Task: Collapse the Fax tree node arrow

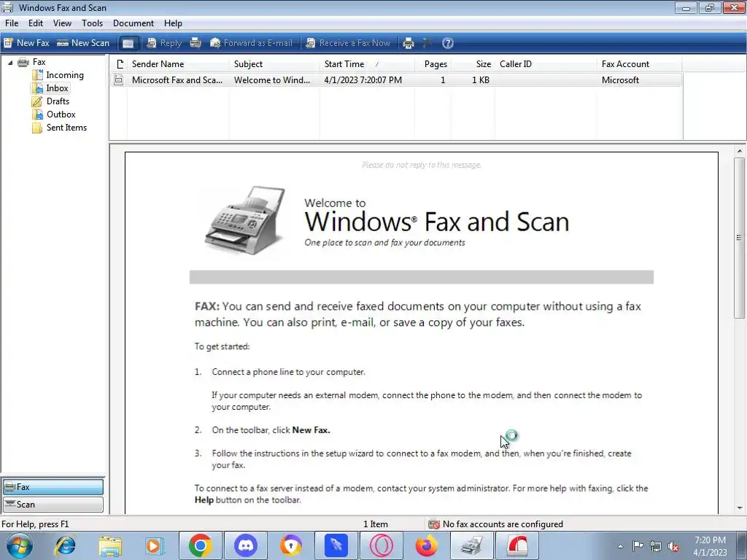Action: (x=10, y=63)
